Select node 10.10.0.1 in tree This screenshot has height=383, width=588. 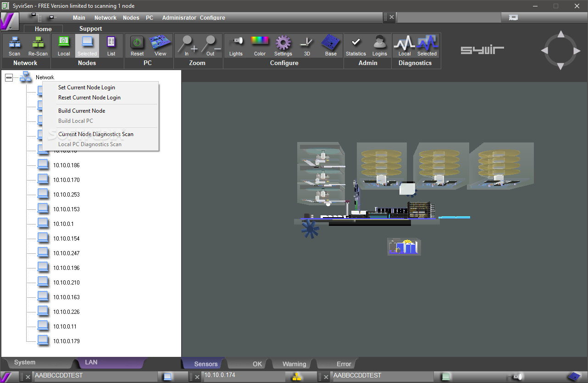(x=63, y=224)
